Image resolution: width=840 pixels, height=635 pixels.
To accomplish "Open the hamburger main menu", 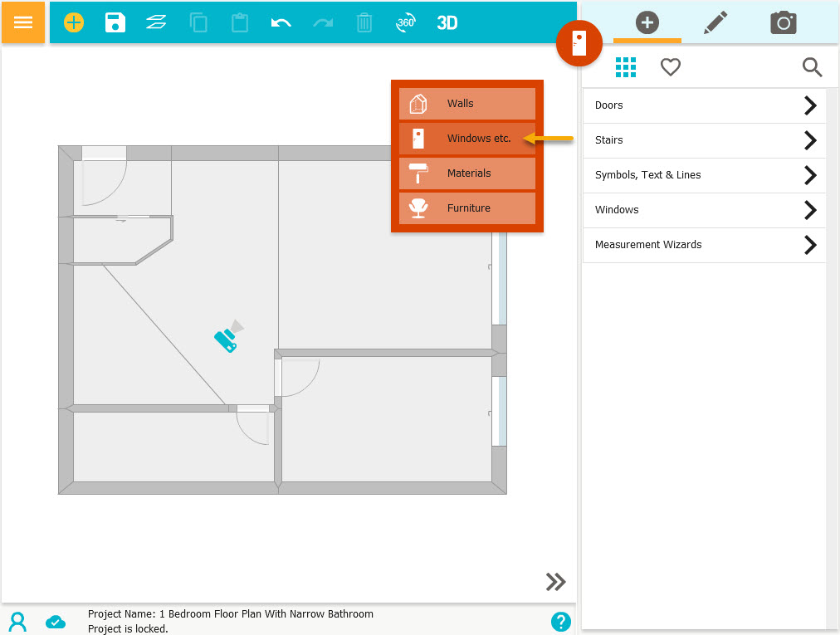I will (22, 22).
